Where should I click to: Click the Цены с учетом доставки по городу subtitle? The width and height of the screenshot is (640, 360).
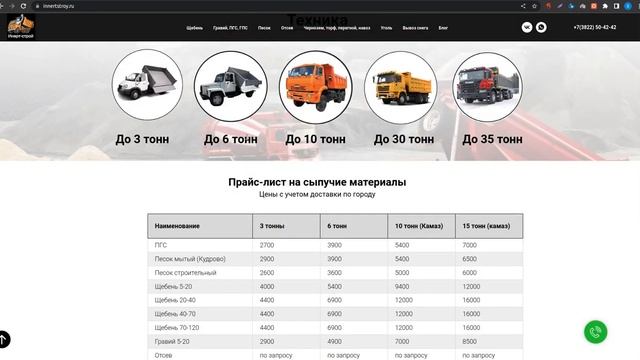[x=317, y=194]
